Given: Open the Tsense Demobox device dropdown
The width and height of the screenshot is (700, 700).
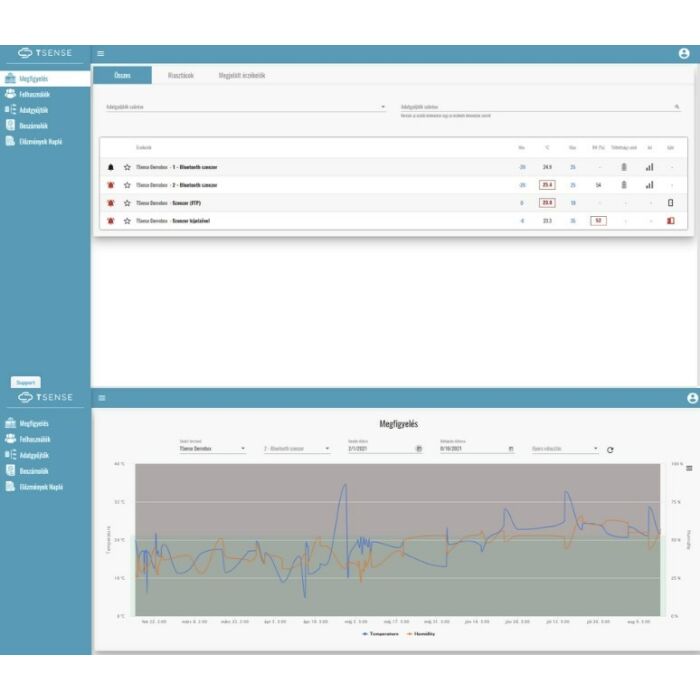Looking at the screenshot, I should (211, 449).
